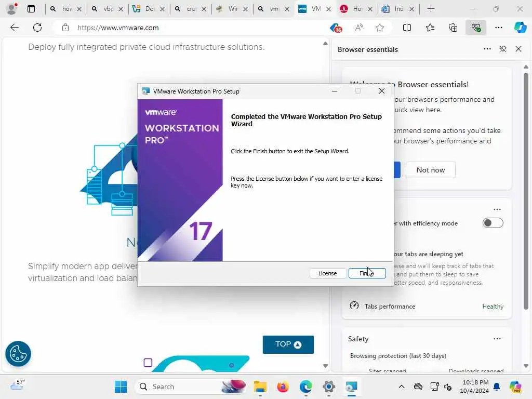Image resolution: width=532 pixels, height=399 pixels.
Task: View site information lock icon
Action: (65, 28)
